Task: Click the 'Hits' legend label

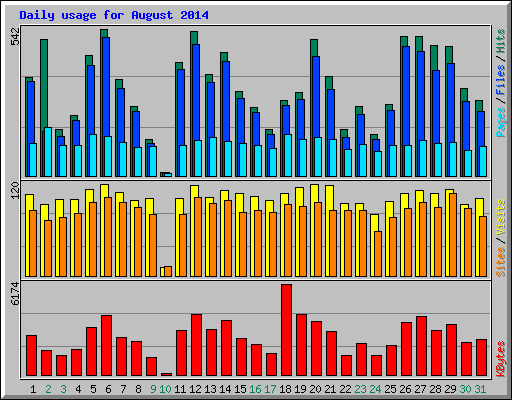Action: (501, 41)
